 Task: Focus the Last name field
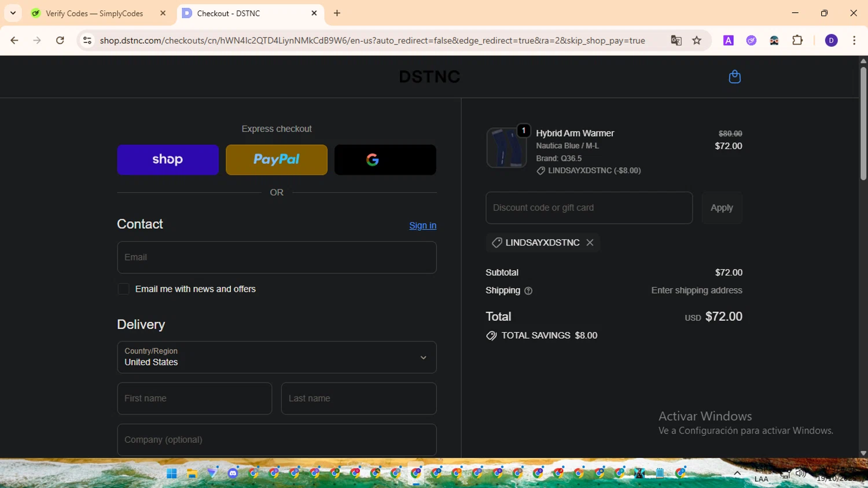point(359,398)
